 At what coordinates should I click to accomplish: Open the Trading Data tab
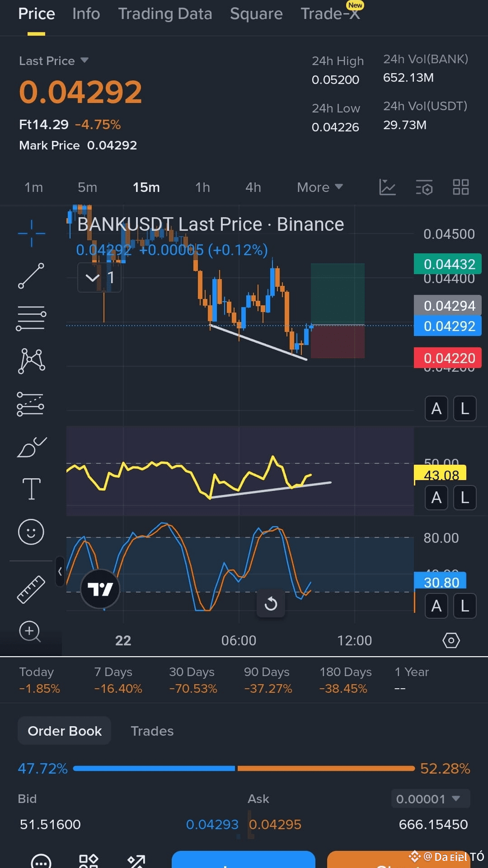[x=165, y=14]
